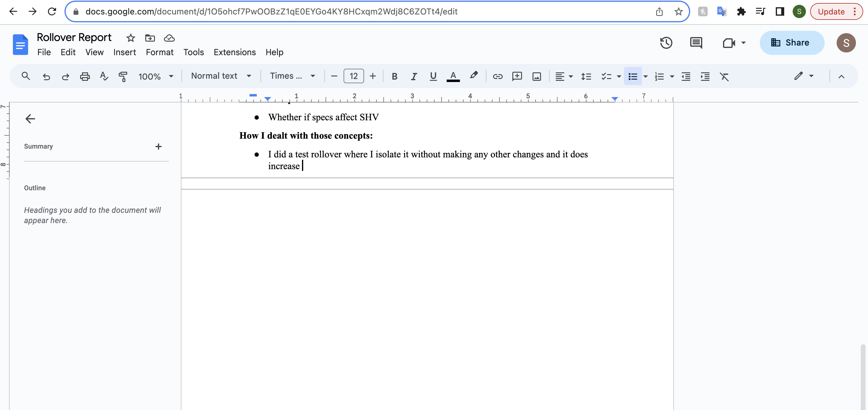Open the comment history icon
The height and width of the screenshot is (410, 868).
696,43
